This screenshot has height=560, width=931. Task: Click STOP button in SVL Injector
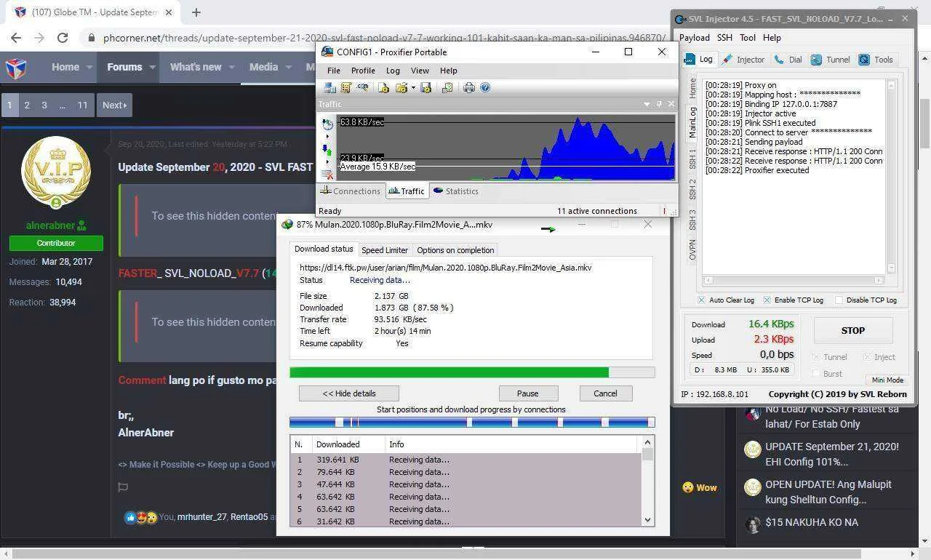click(852, 330)
